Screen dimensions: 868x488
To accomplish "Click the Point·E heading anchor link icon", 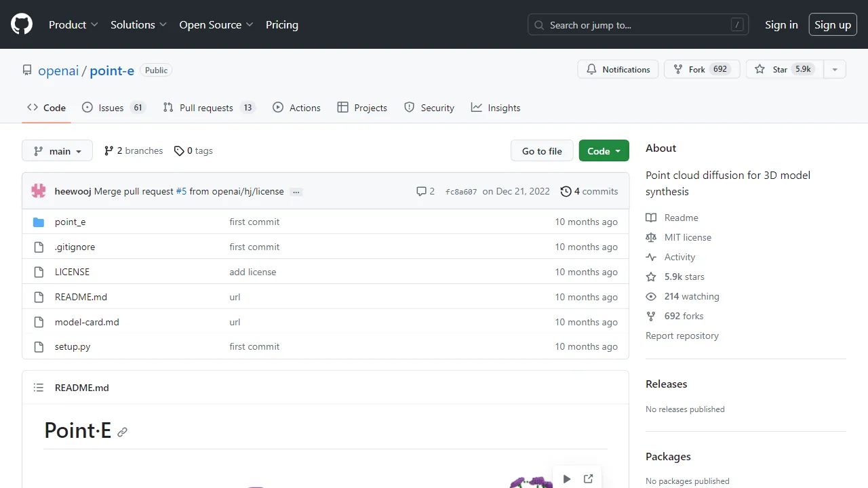I will [122, 432].
